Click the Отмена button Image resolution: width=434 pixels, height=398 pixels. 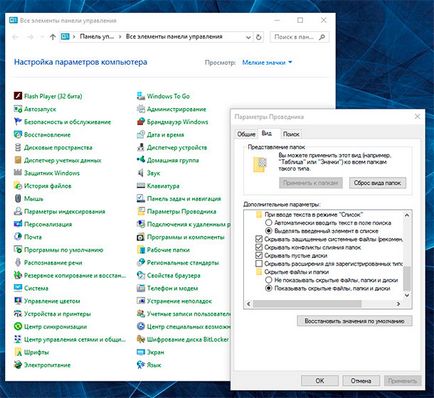(361, 381)
